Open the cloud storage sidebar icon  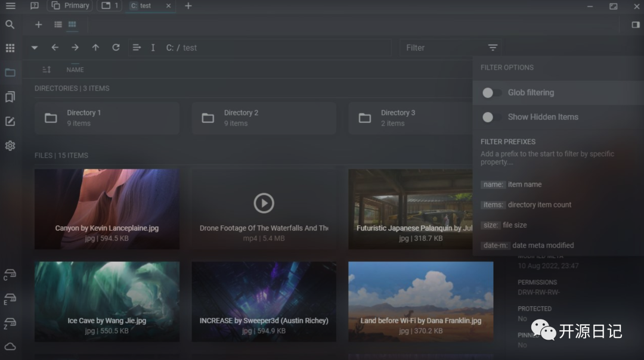10,347
